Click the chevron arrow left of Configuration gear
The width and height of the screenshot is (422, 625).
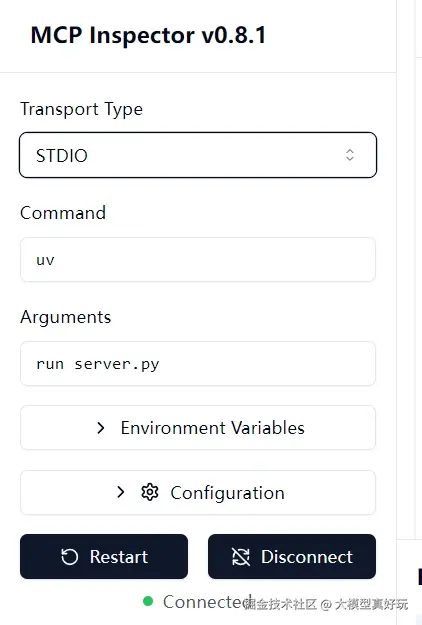[x=121, y=492]
